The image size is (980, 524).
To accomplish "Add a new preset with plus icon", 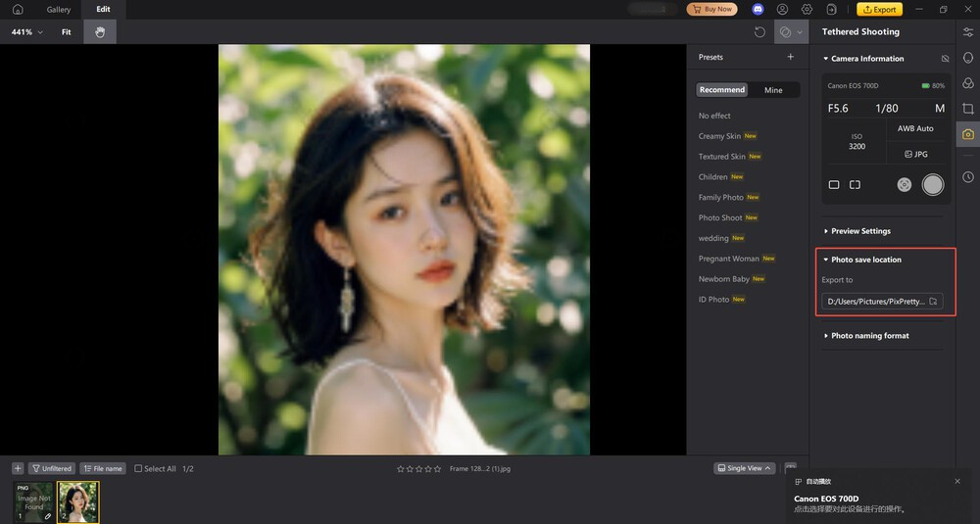I will click(791, 57).
